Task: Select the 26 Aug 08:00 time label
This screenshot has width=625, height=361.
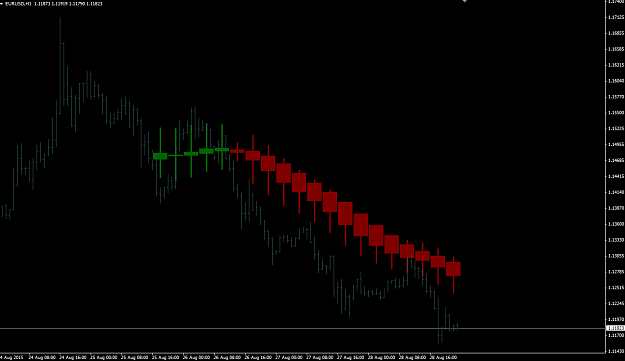Action: (227, 357)
